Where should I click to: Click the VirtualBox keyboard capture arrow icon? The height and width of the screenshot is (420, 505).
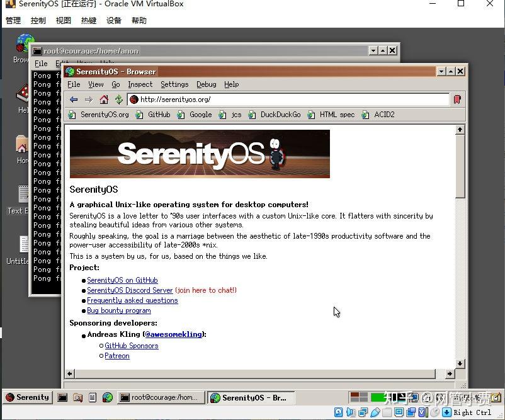447,412
